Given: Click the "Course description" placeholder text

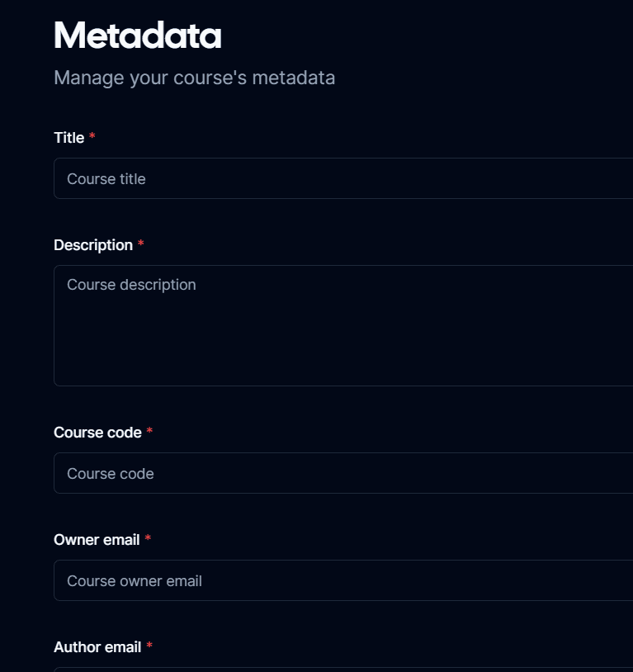Looking at the screenshot, I should tap(131, 285).
